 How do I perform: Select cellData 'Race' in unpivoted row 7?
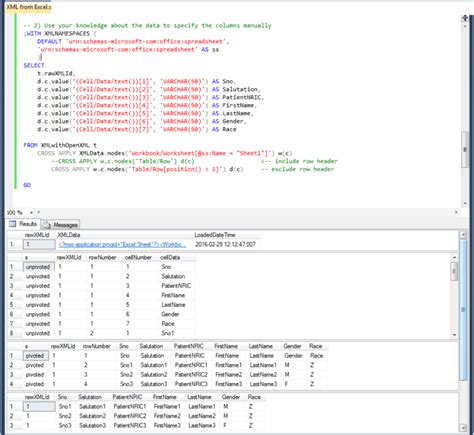click(x=168, y=324)
